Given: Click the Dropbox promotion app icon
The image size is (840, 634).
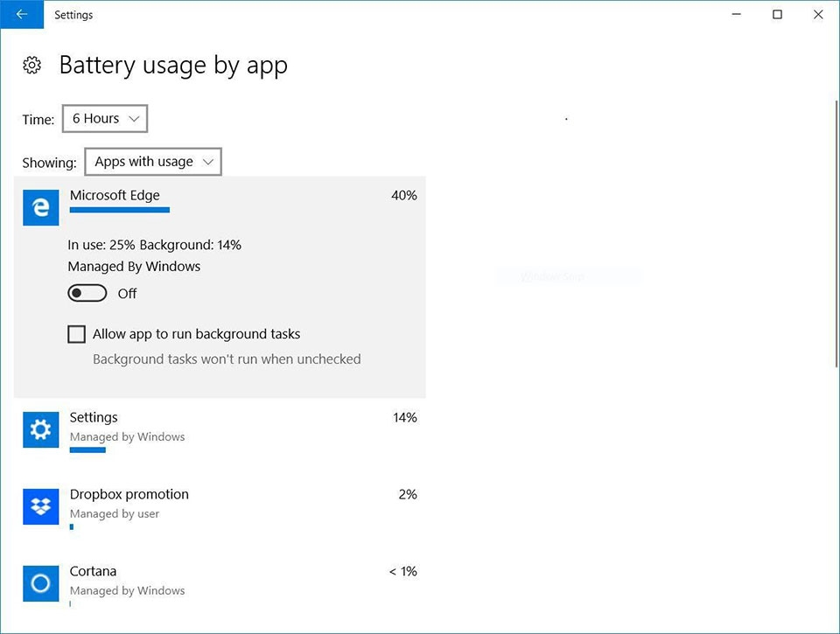Looking at the screenshot, I should (41, 506).
